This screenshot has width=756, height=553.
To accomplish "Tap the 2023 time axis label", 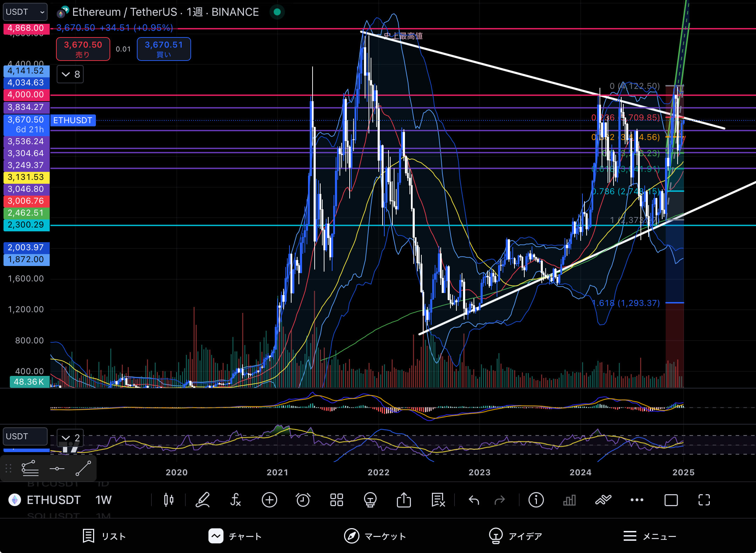I will (479, 472).
